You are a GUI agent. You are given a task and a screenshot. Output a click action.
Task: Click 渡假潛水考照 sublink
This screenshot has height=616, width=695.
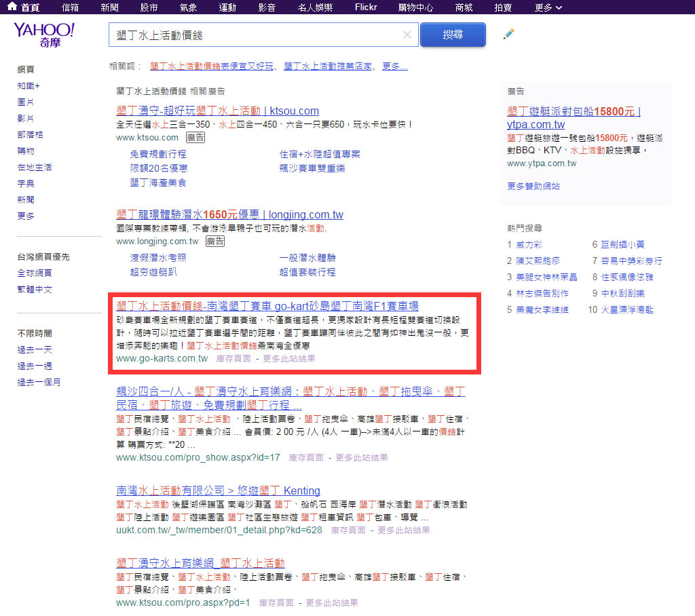click(x=157, y=258)
